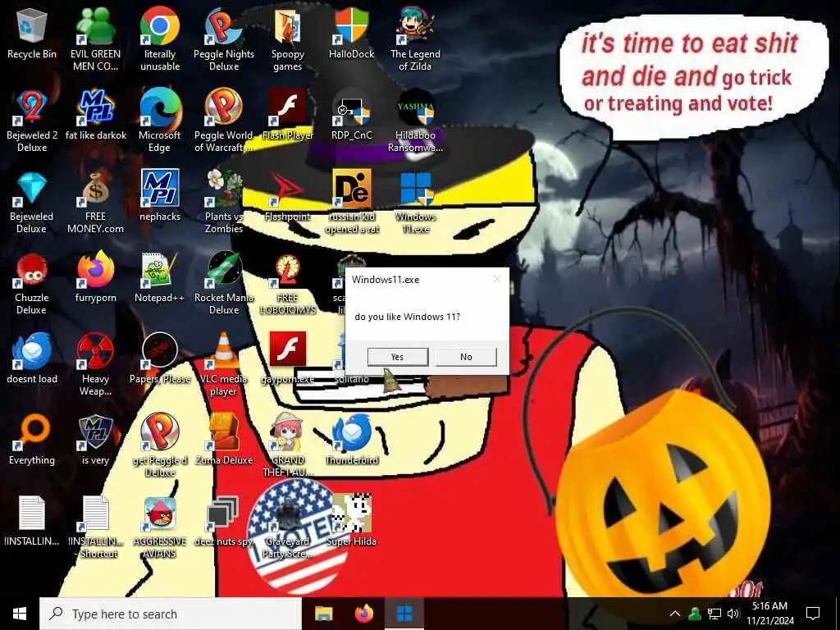Open the Spoopy games folder

pos(288,39)
